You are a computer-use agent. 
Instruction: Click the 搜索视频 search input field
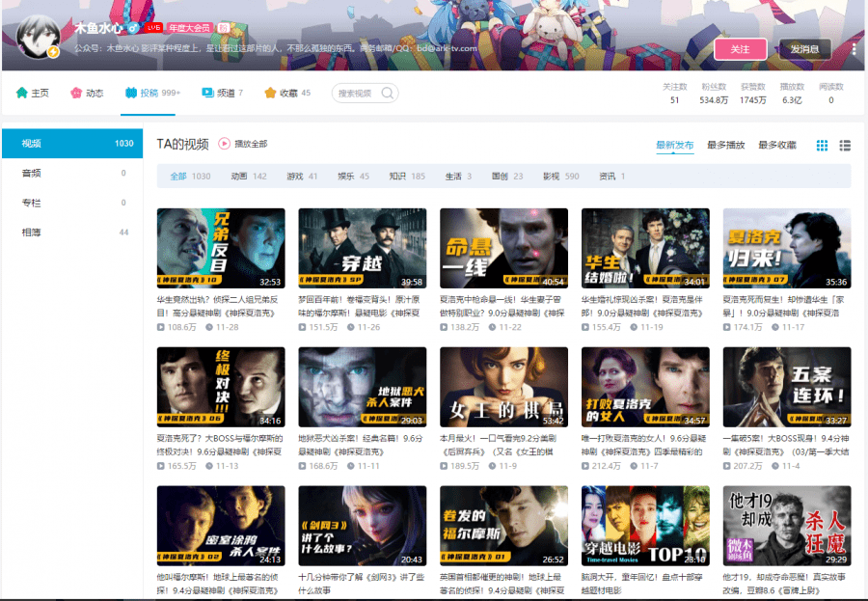tap(357, 94)
